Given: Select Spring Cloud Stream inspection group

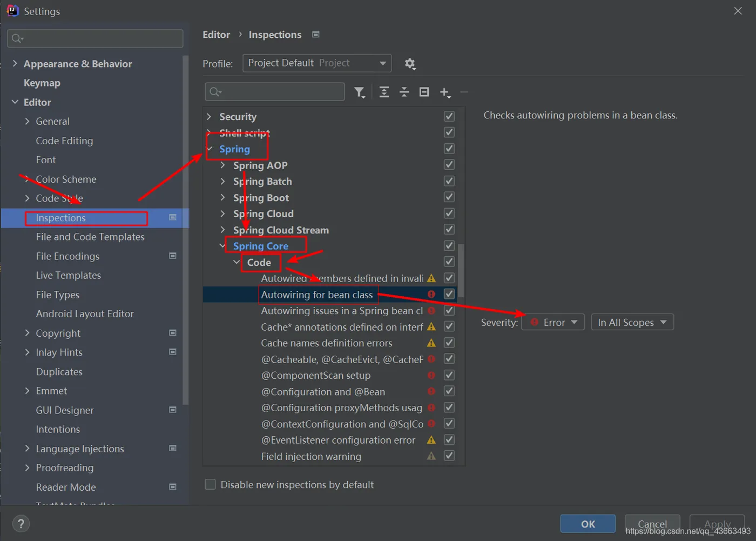Looking at the screenshot, I should 281,230.
